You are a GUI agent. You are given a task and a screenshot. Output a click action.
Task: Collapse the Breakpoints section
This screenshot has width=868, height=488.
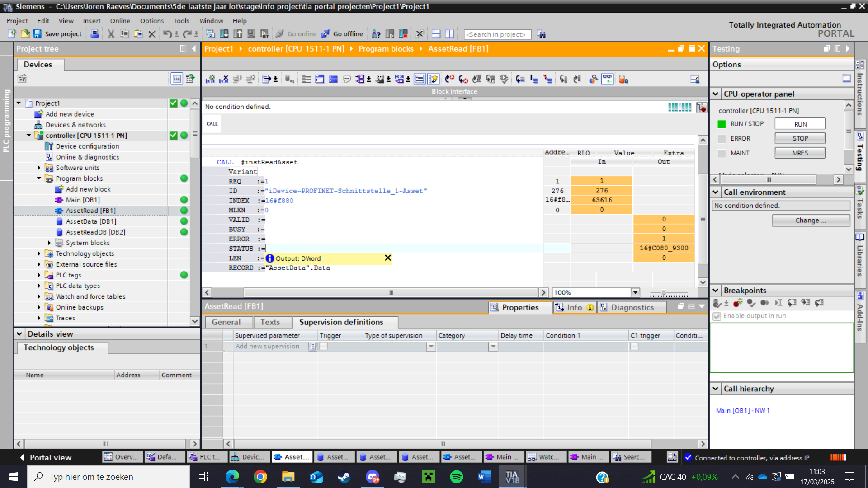coord(715,291)
